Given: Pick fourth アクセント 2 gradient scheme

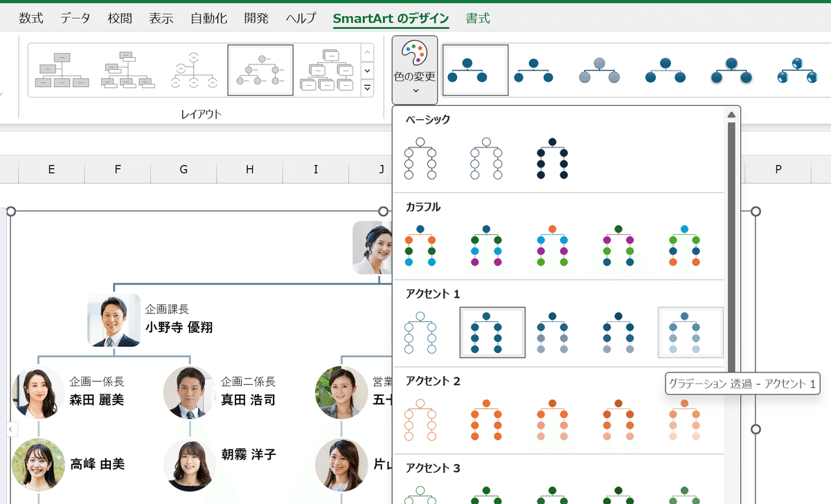Looking at the screenshot, I should [618, 420].
